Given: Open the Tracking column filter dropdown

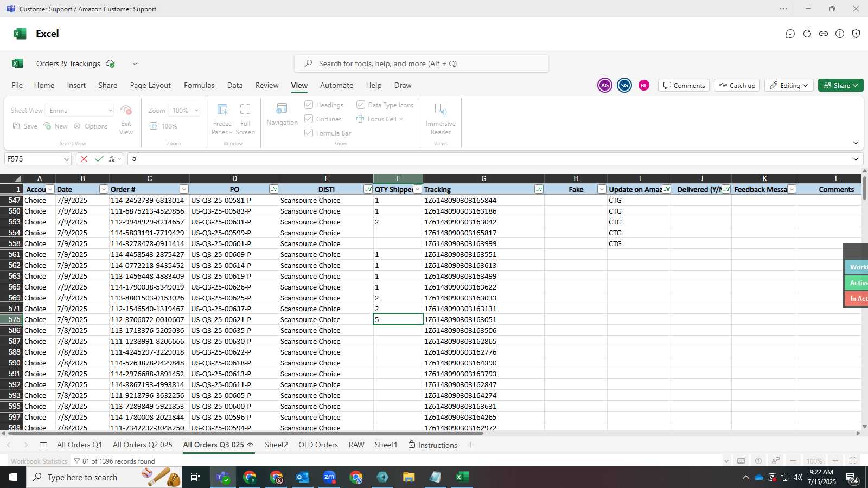Looking at the screenshot, I should (539, 189).
